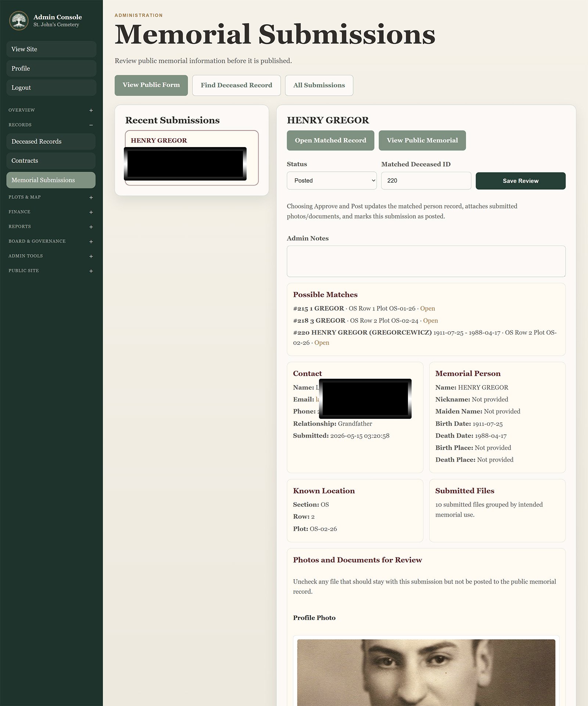Viewport: 588px width, 706px height.
Task: Save the review with Save Review
Action: coord(520,181)
